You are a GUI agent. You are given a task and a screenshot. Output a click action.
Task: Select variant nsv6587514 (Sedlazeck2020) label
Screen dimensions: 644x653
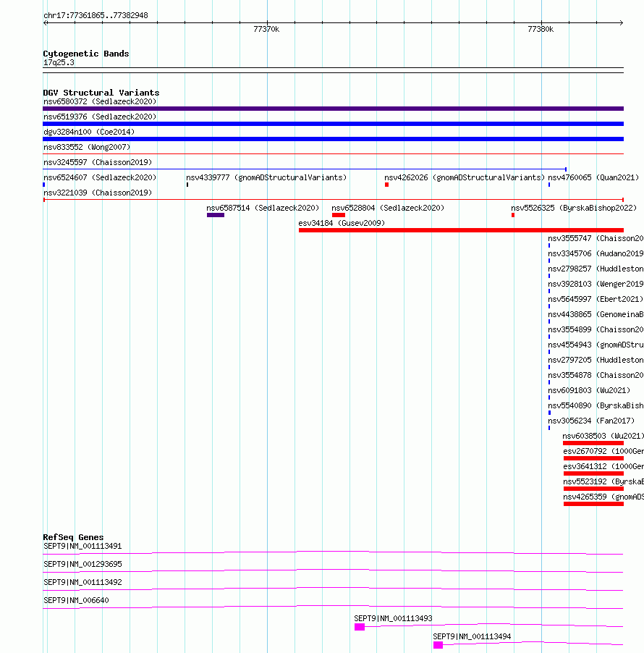pos(263,208)
